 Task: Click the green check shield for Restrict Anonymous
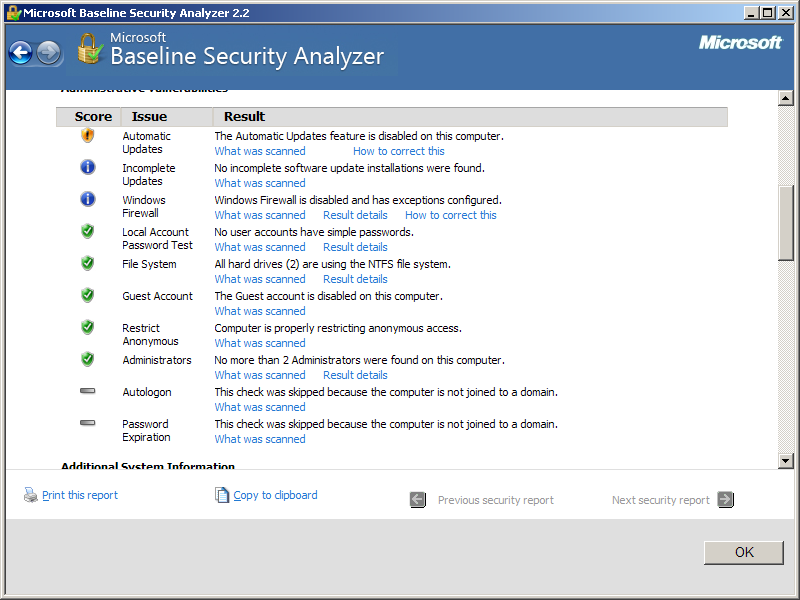click(88, 327)
